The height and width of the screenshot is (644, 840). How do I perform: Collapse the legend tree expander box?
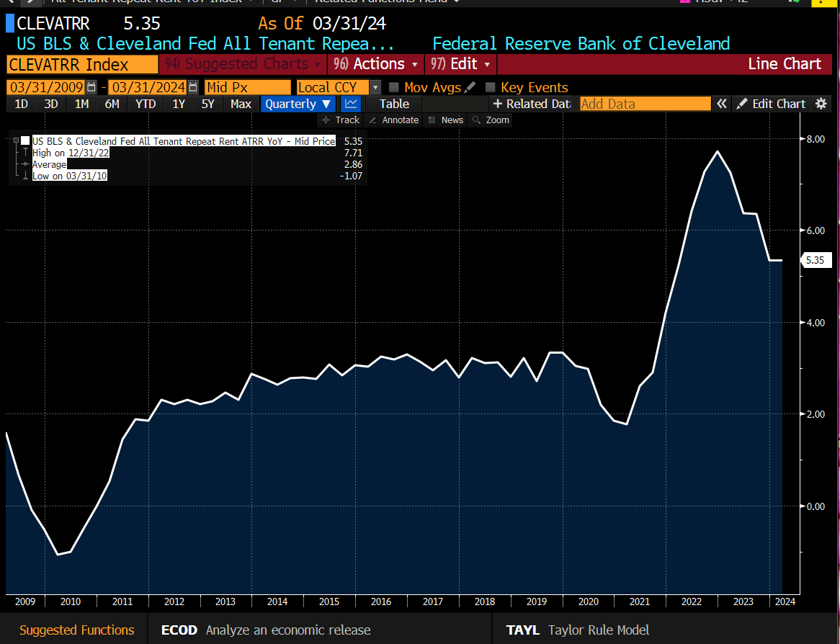tap(16, 140)
